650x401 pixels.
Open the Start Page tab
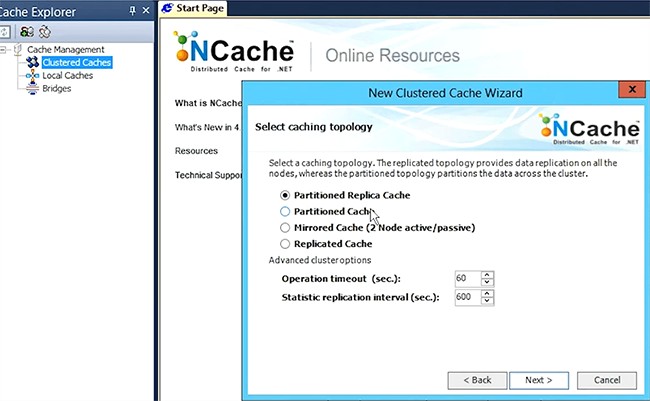click(193, 8)
